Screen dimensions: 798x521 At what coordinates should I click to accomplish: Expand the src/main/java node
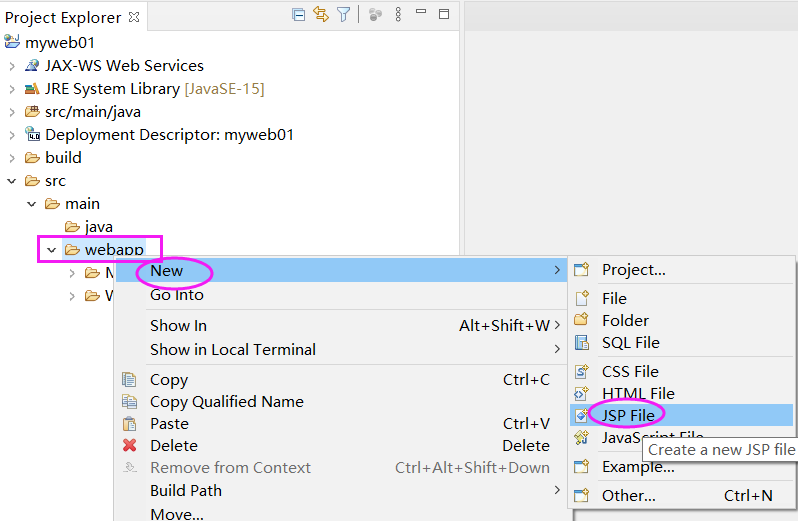(12, 112)
